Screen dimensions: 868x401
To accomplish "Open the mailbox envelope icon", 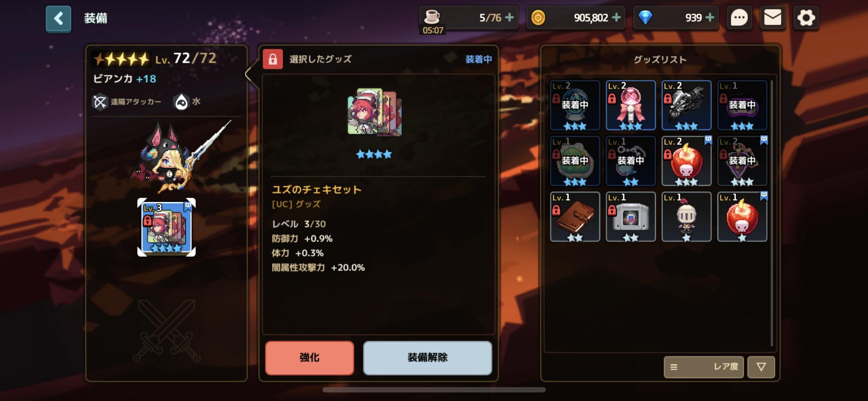I will pos(772,18).
